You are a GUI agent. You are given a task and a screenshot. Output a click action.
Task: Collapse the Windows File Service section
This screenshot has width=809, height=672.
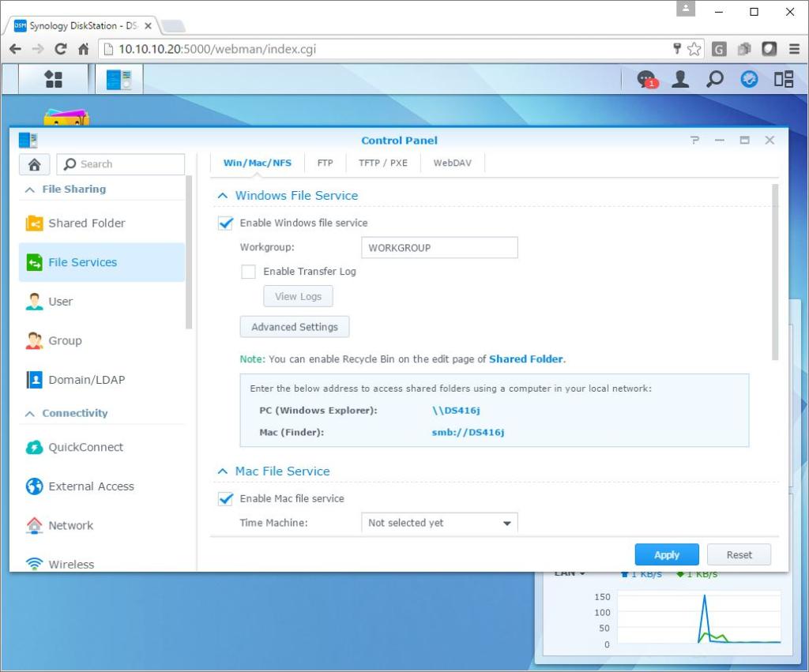tap(223, 196)
